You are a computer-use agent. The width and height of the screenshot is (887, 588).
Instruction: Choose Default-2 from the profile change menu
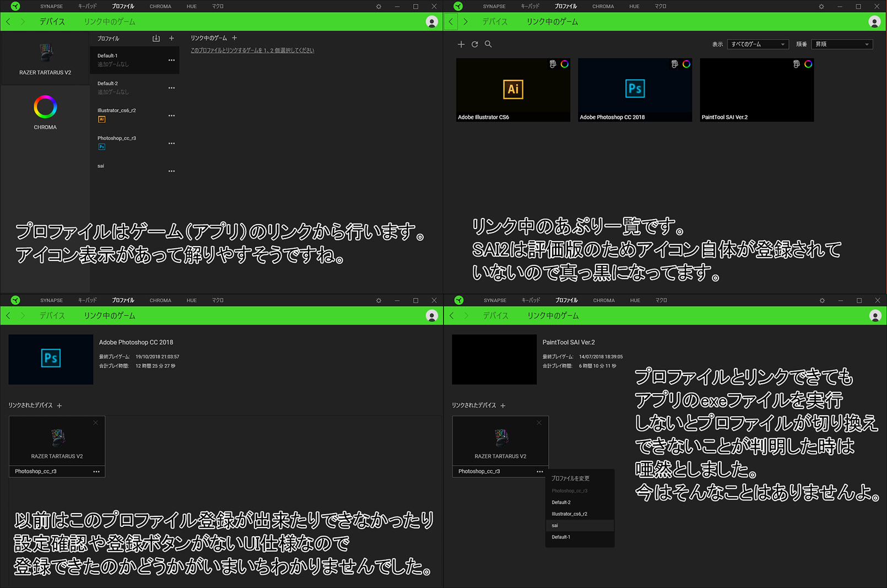point(580,503)
